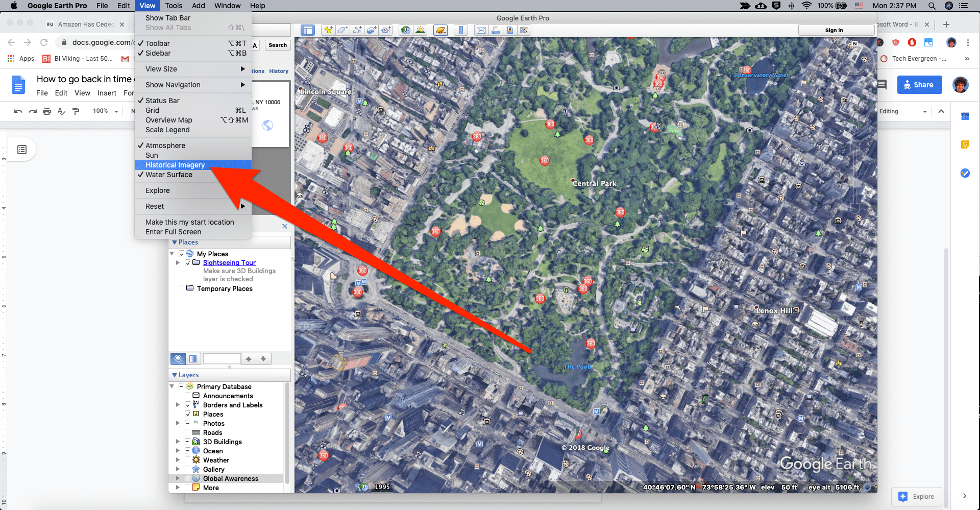The width and height of the screenshot is (980, 510).
Task: Uncheck the Sightseeing Tour checkbox
Action: (188, 262)
